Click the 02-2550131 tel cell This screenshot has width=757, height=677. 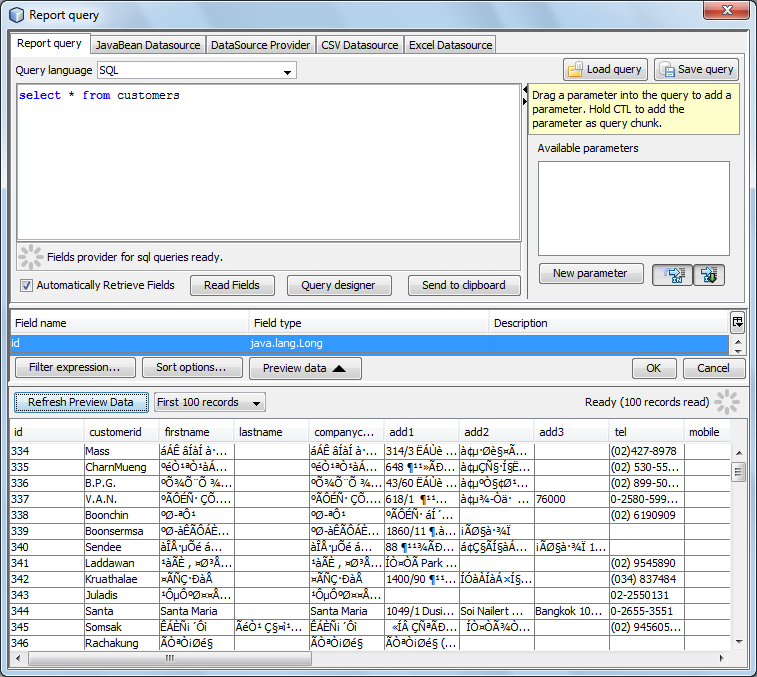click(646, 595)
